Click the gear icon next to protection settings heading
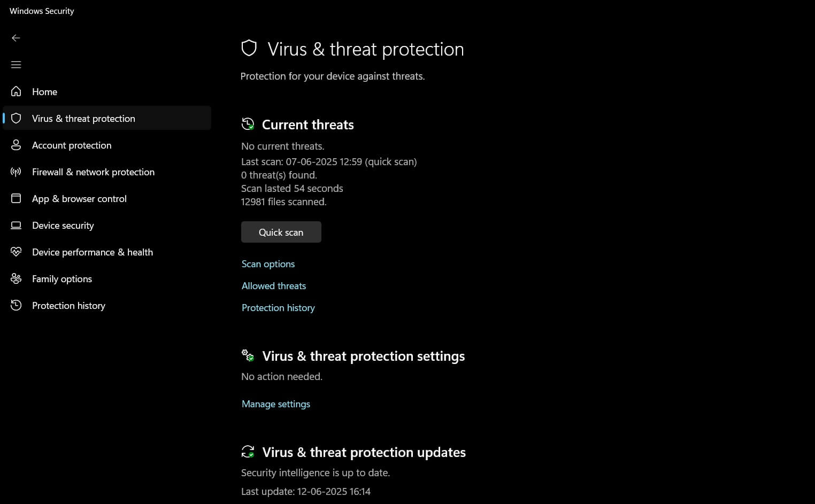This screenshot has width=815, height=504. click(x=248, y=355)
